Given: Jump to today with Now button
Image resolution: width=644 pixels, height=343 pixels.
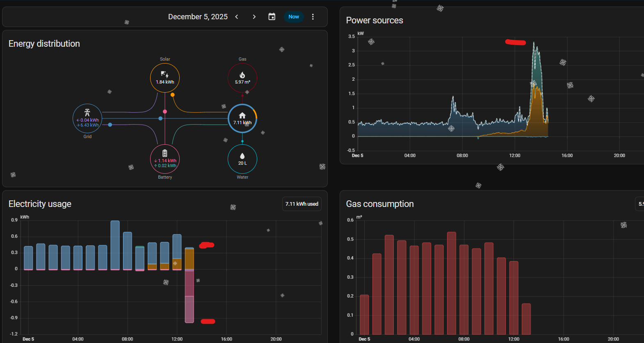Looking at the screenshot, I should click(x=294, y=17).
